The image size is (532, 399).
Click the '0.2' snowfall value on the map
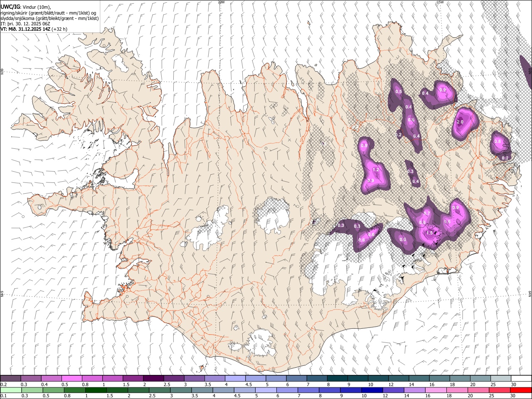pos(399,135)
